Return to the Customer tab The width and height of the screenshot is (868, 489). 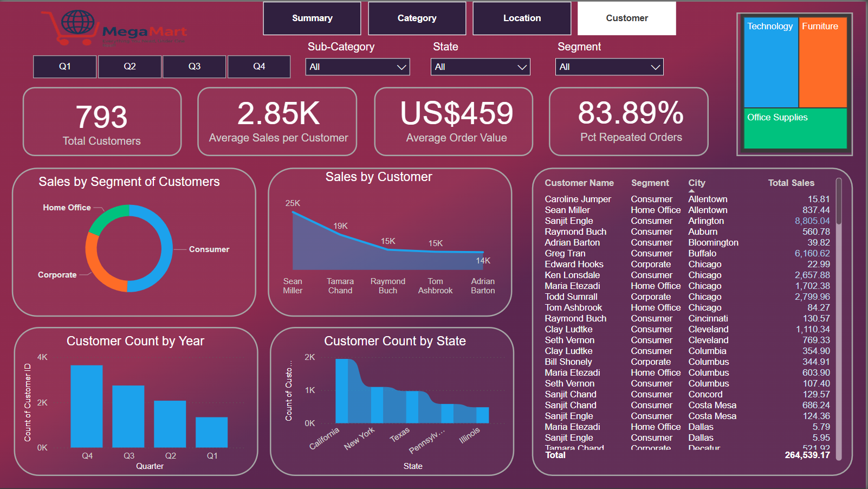click(x=626, y=18)
